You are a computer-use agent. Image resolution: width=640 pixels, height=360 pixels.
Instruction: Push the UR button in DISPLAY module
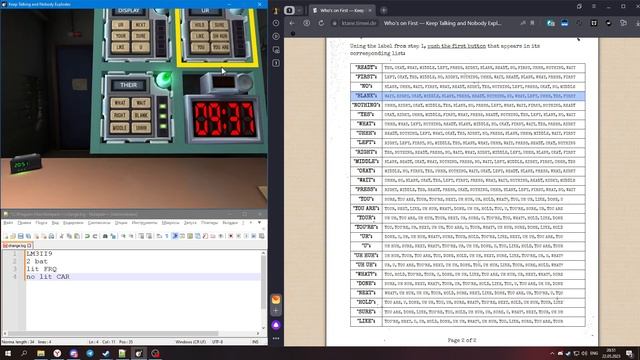coord(120,25)
